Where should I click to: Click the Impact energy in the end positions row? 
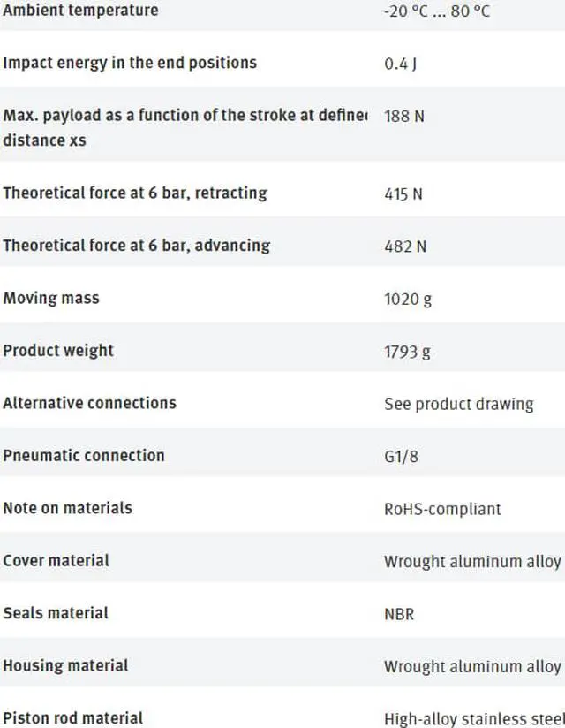click(130, 63)
